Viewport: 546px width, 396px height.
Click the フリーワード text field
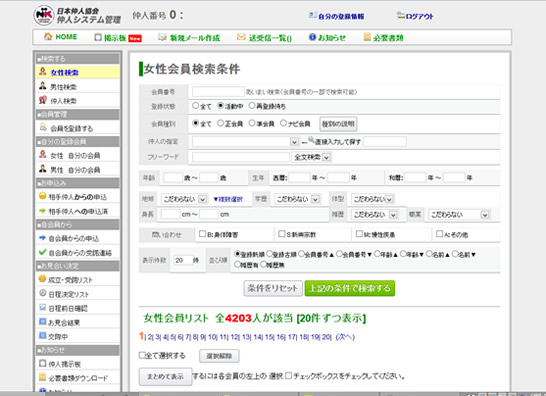(241, 157)
